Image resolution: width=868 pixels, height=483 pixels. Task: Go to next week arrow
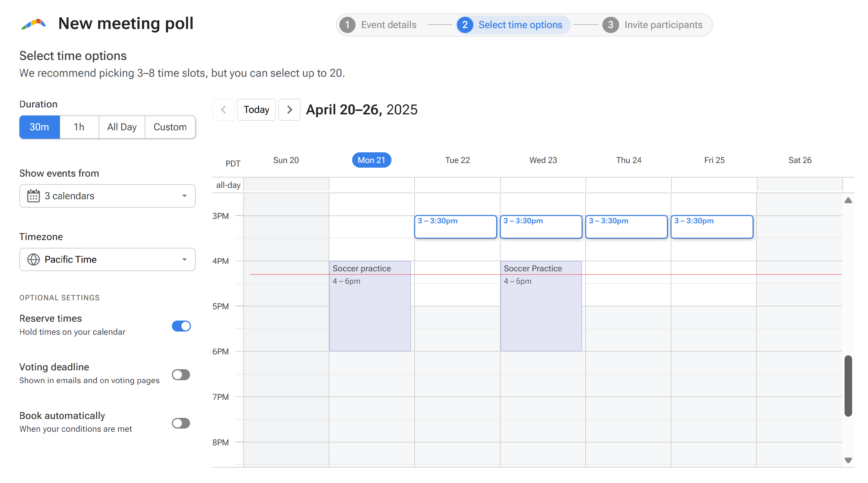pyautogui.click(x=289, y=110)
